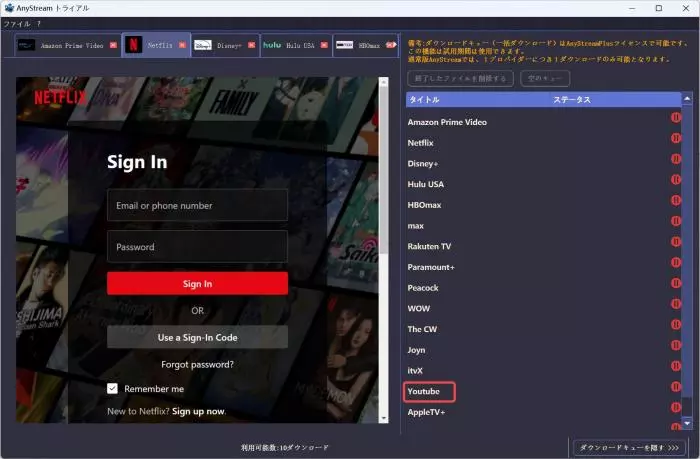This screenshot has height=459, width=700.
Task: Click the AnyStream app icon in title bar
Action: coord(9,8)
